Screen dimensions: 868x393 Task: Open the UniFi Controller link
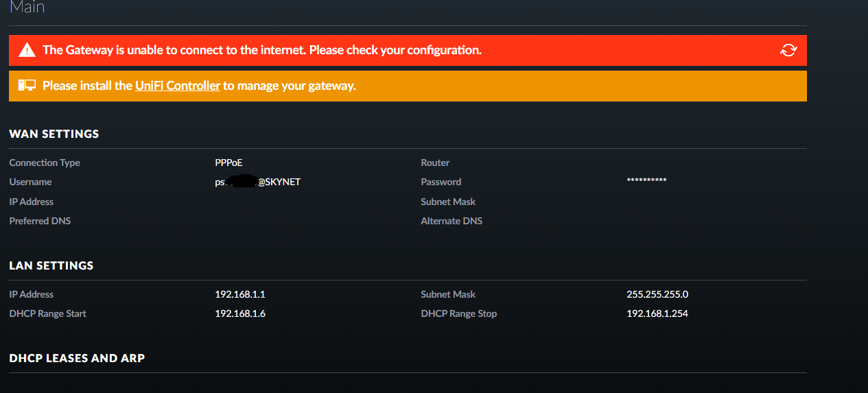click(x=177, y=86)
